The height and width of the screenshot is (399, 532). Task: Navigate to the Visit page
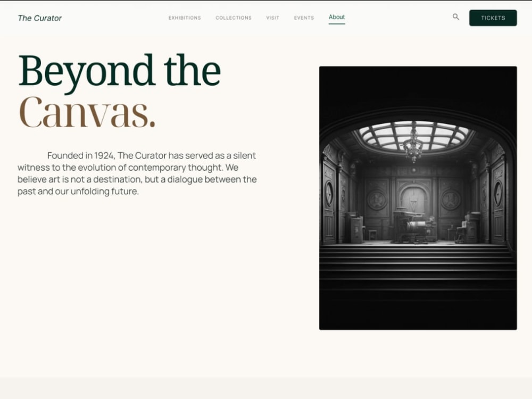(272, 18)
